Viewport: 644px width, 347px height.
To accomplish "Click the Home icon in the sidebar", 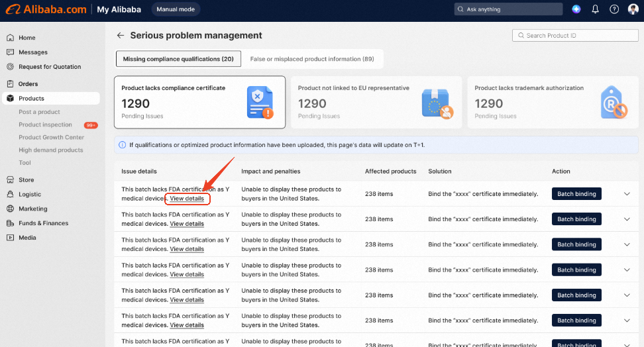I will [x=10, y=38].
